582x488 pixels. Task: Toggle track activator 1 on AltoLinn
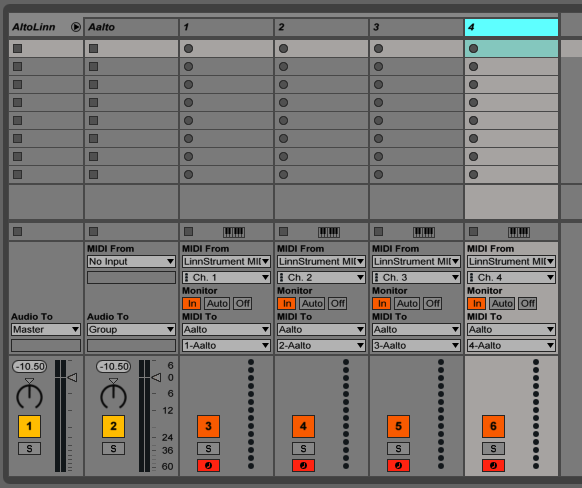[29, 426]
